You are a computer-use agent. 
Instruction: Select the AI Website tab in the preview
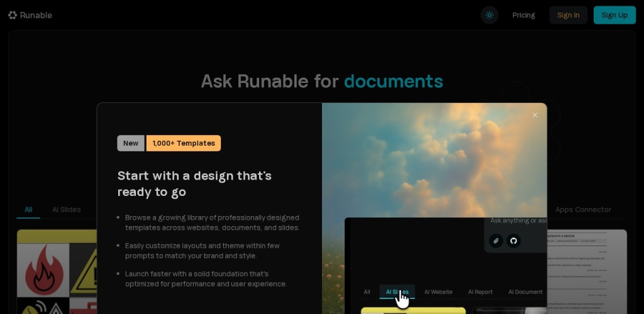[x=438, y=292]
